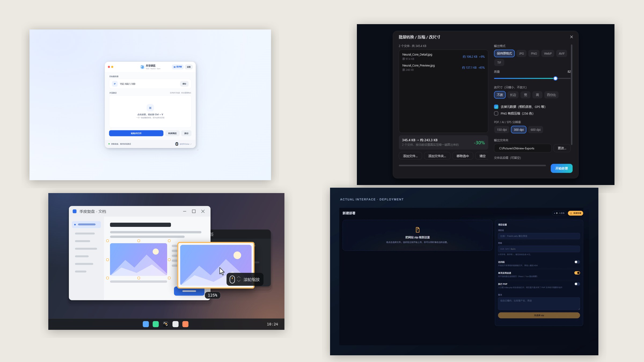This screenshot has height=362, width=644.
Task: Click the dark overlapping-squares taskbar icon
Action: (166, 324)
